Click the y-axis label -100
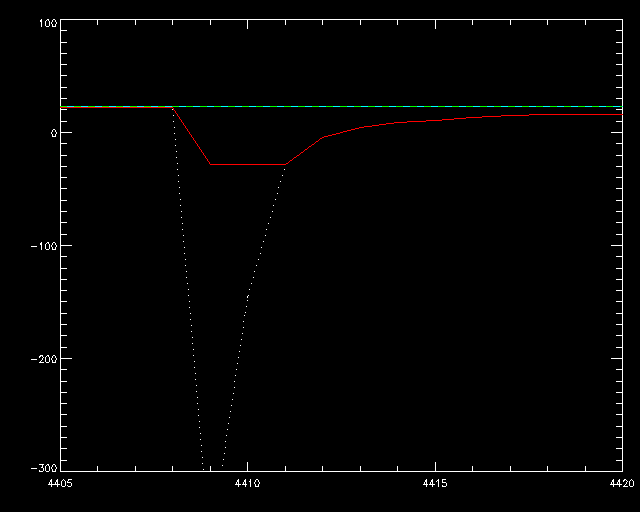 tap(44, 246)
